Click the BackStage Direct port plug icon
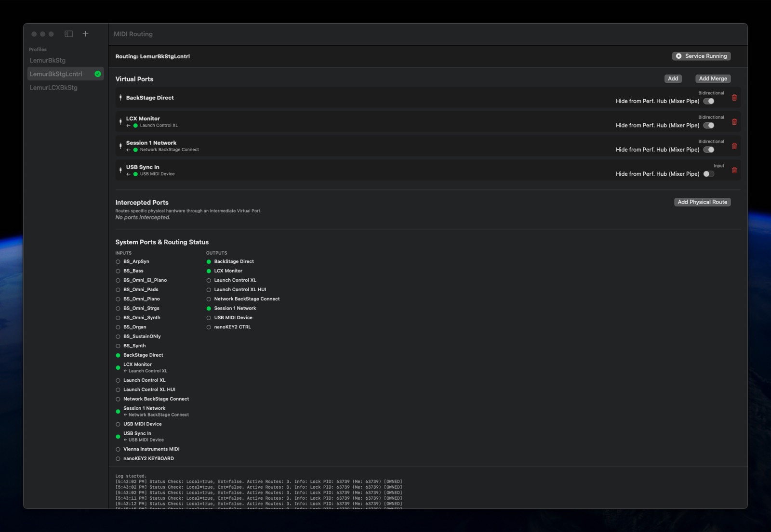Screen dimensions: 771x532 click(120, 98)
